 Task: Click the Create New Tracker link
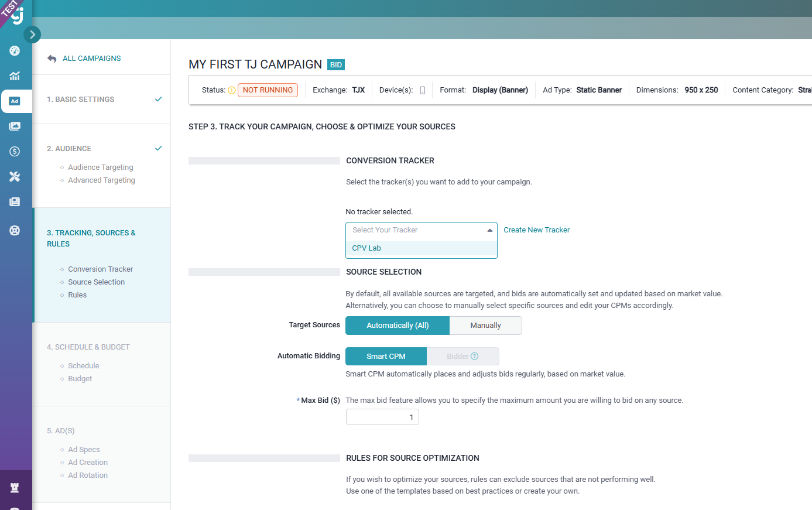(x=536, y=230)
